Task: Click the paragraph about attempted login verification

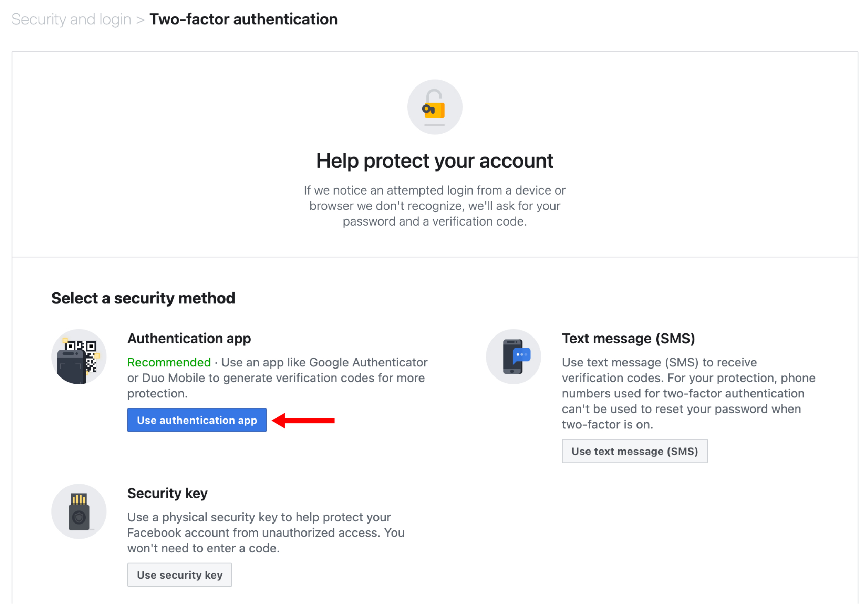Action: click(435, 206)
